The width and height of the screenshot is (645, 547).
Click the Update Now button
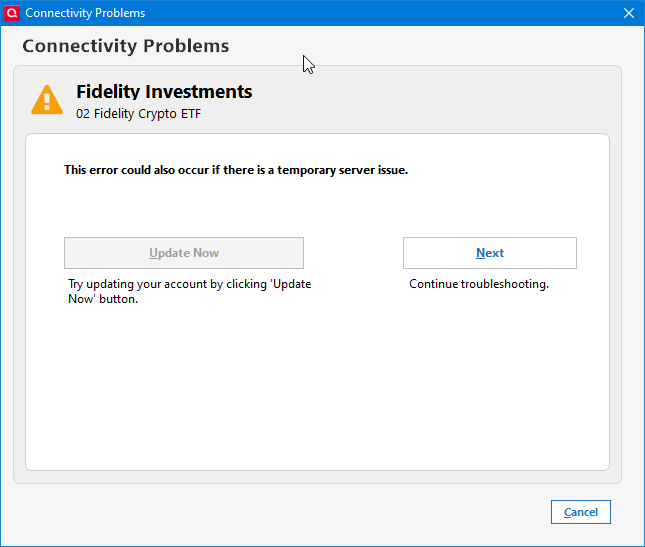tap(184, 253)
